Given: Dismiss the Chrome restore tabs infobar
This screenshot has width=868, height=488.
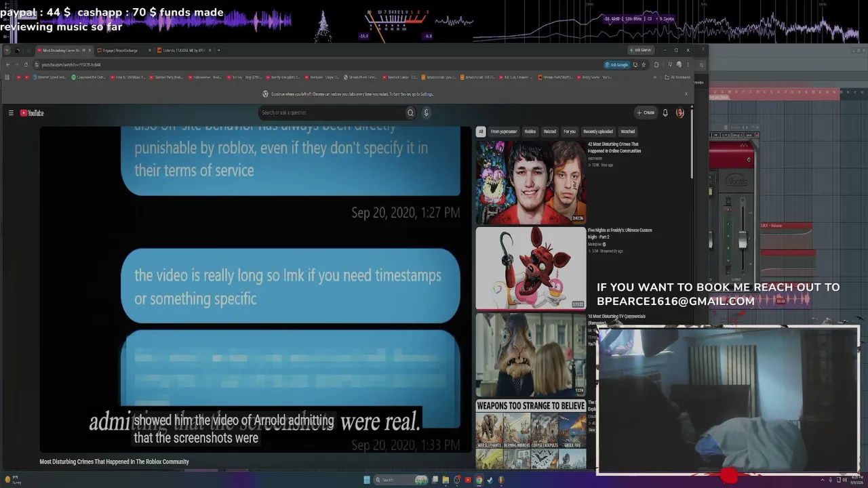Looking at the screenshot, I should (x=686, y=94).
